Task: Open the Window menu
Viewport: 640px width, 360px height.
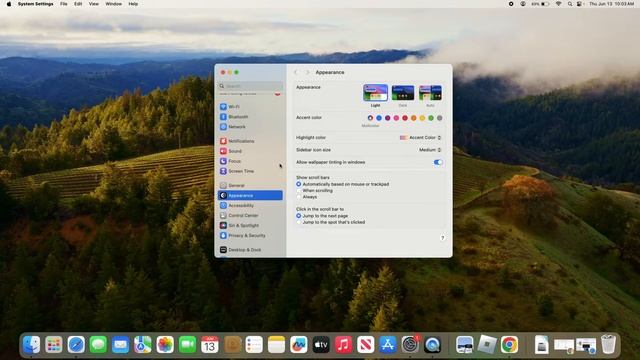Action: click(x=113, y=4)
